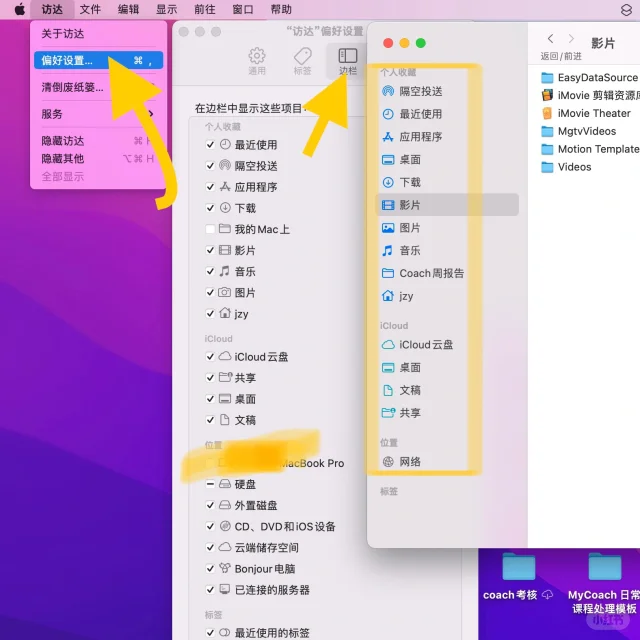This screenshot has width=640, height=640.
Task: Click the iCloud 云盘 cloud icon in sidebar
Action: pyautogui.click(x=388, y=345)
